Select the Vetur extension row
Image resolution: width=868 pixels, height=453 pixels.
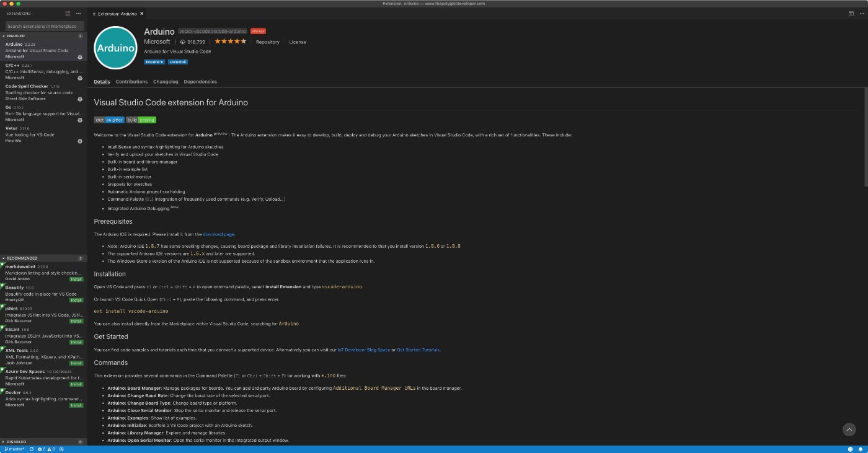click(43, 134)
